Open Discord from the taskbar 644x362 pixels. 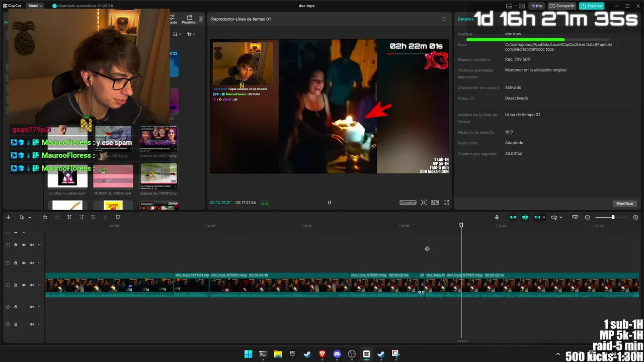(337, 354)
